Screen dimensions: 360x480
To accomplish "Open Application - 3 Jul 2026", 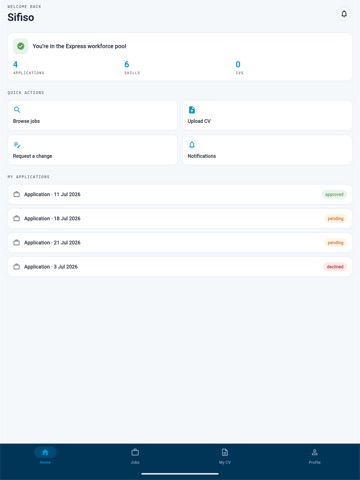I will [180, 267].
